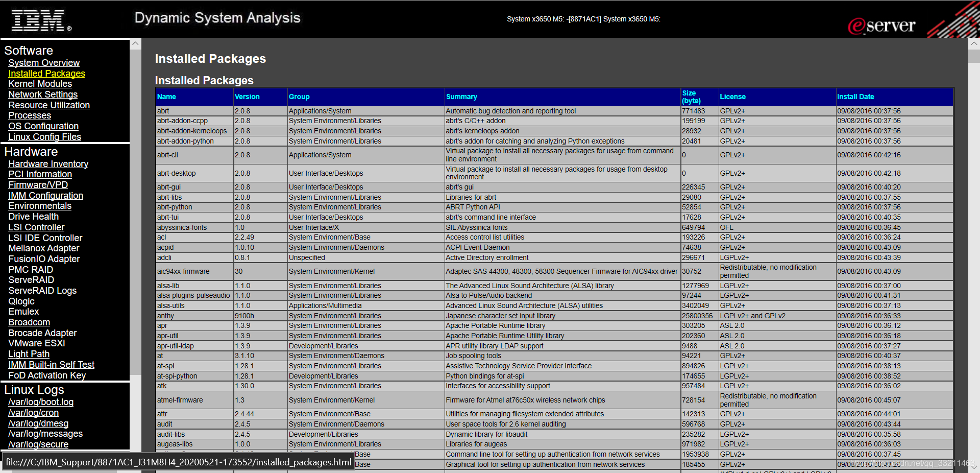Open IMM Configuration
Viewport: 980px width, 473px height.
(x=45, y=196)
